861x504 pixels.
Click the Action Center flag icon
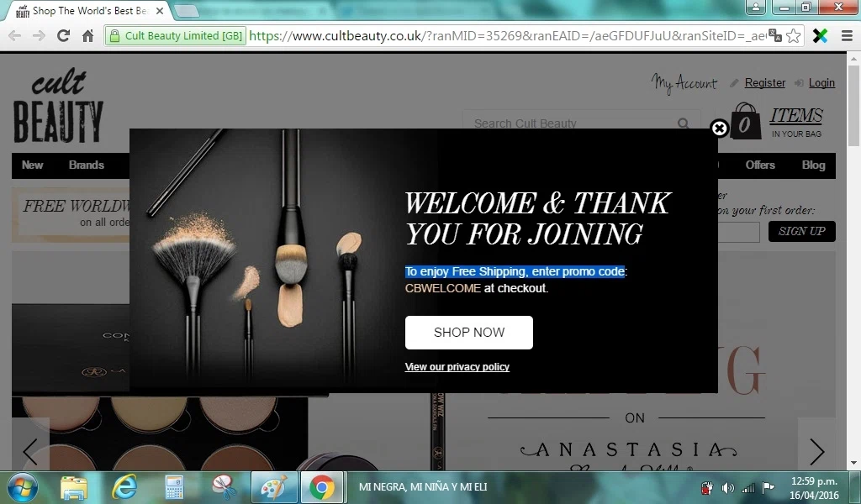pos(769,487)
